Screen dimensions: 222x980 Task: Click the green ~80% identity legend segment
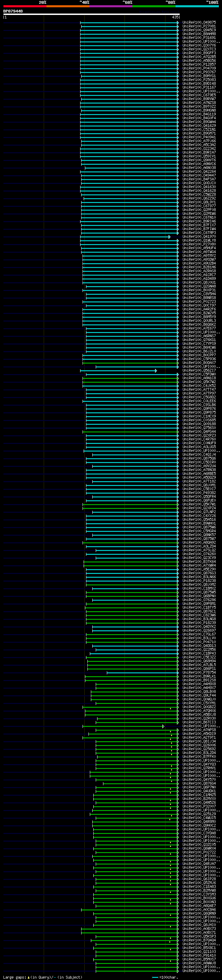pyautogui.click(x=154, y=7)
